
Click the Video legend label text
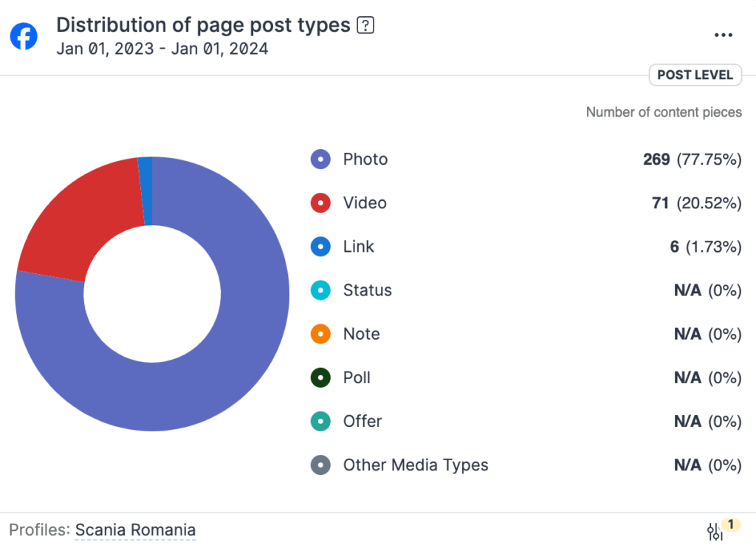tap(364, 202)
